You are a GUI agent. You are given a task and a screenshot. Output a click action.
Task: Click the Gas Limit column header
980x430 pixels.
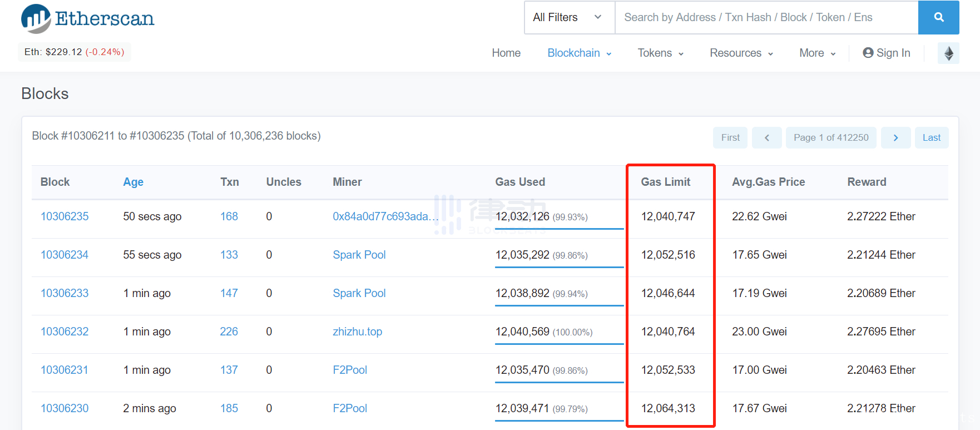pos(666,182)
